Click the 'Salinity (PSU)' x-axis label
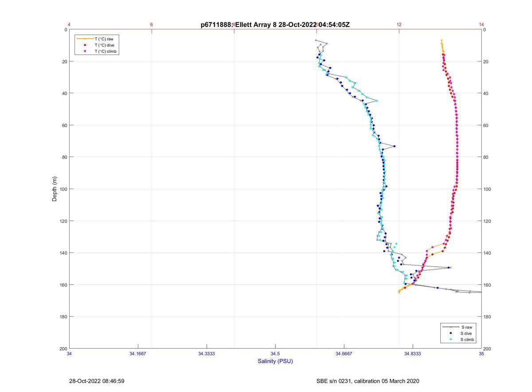 click(x=275, y=361)
